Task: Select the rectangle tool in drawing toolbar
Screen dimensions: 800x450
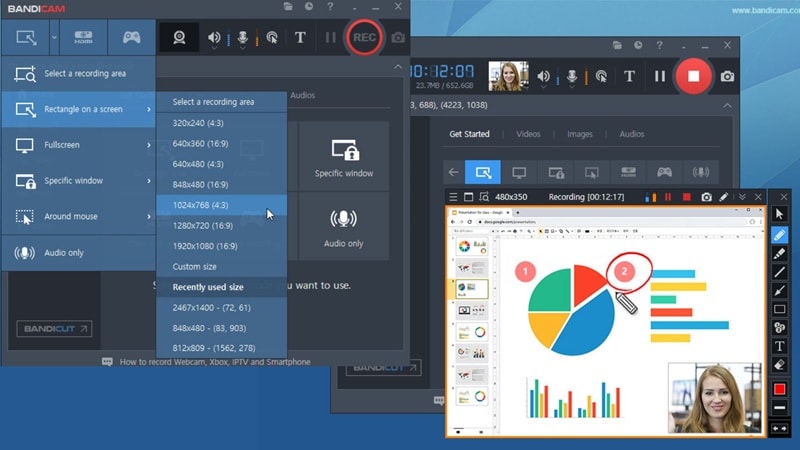Action: (779, 309)
